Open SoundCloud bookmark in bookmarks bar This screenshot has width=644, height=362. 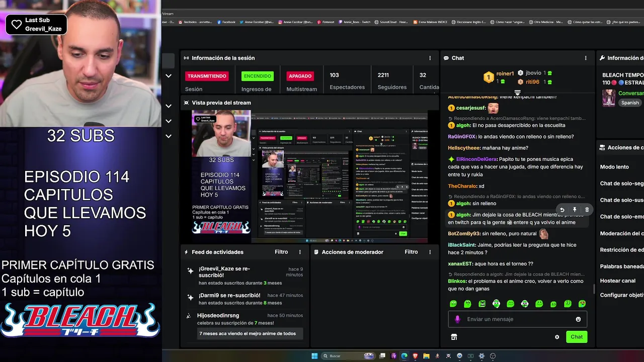392,22
